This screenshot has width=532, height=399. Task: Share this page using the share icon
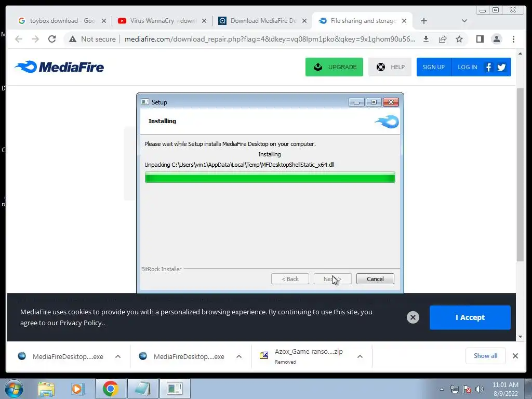443,39
